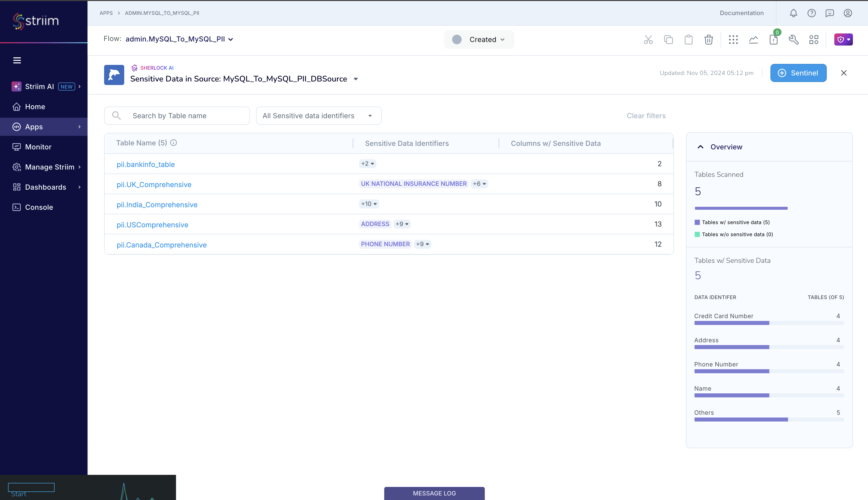Open the All Sensitive data identifiers dropdown

318,116
